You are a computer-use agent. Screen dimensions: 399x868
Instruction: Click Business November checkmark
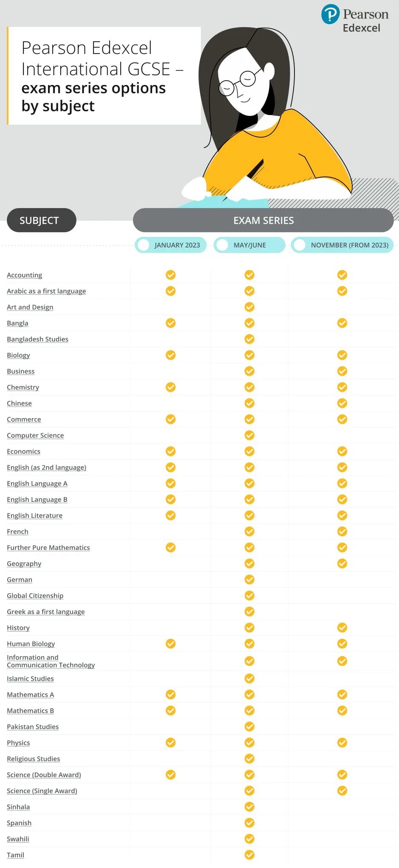[342, 371]
